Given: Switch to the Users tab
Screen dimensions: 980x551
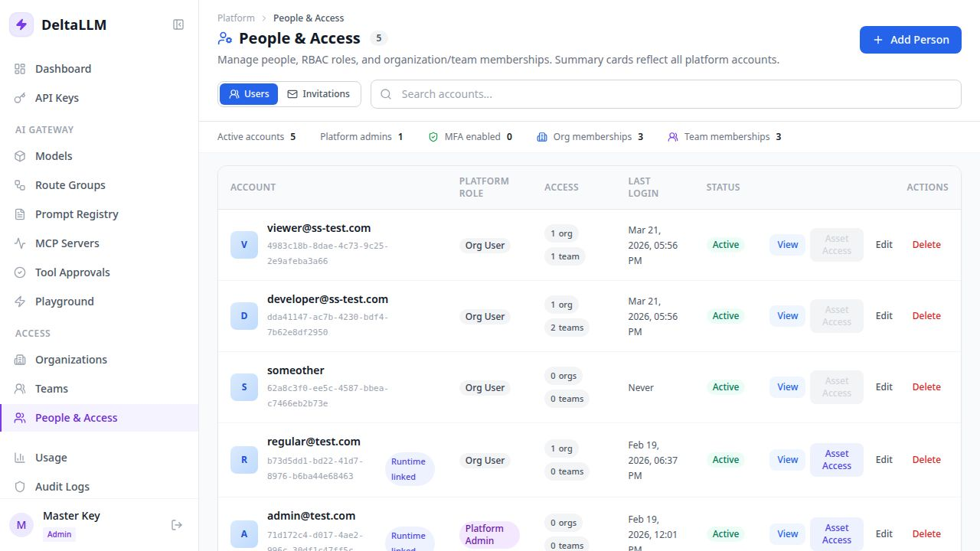Looking at the screenshot, I should pos(249,94).
